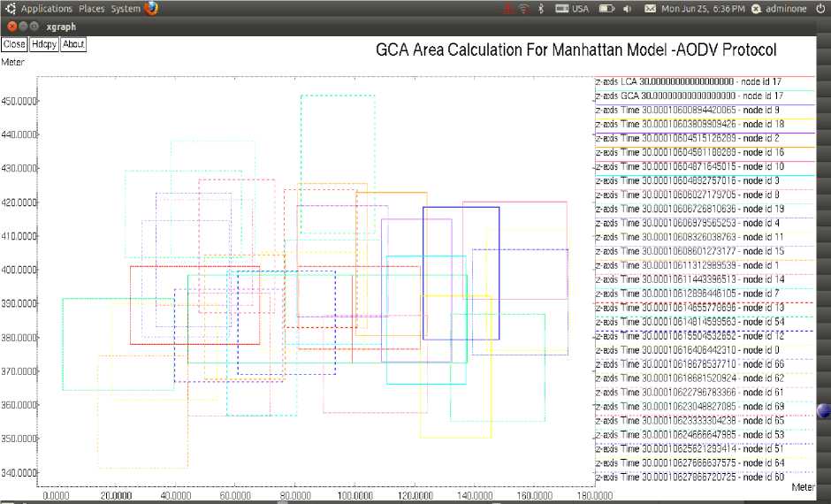Click the Ubuntu logo icon in the panel
This screenshot has height=504, width=831.
tap(11, 9)
